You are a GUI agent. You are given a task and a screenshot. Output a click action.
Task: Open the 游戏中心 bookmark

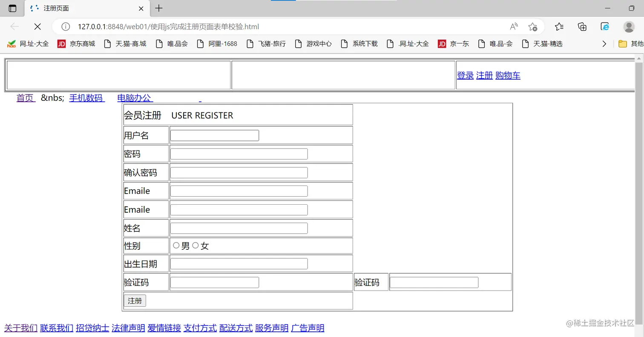[x=313, y=43]
